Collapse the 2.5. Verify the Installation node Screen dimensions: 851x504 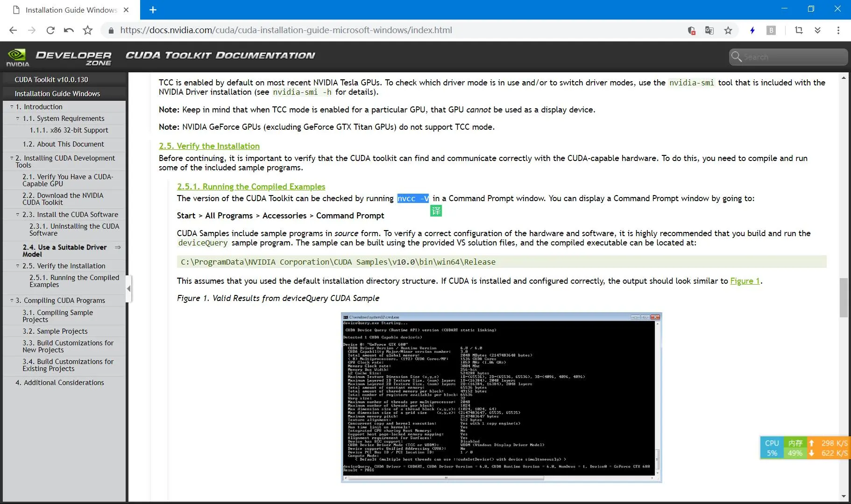tap(18, 266)
